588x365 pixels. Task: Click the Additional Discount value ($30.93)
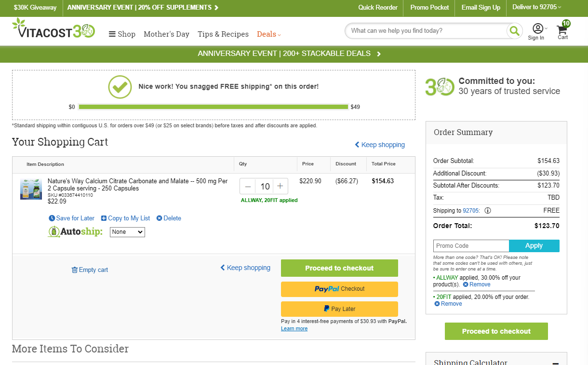click(x=548, y=173)
